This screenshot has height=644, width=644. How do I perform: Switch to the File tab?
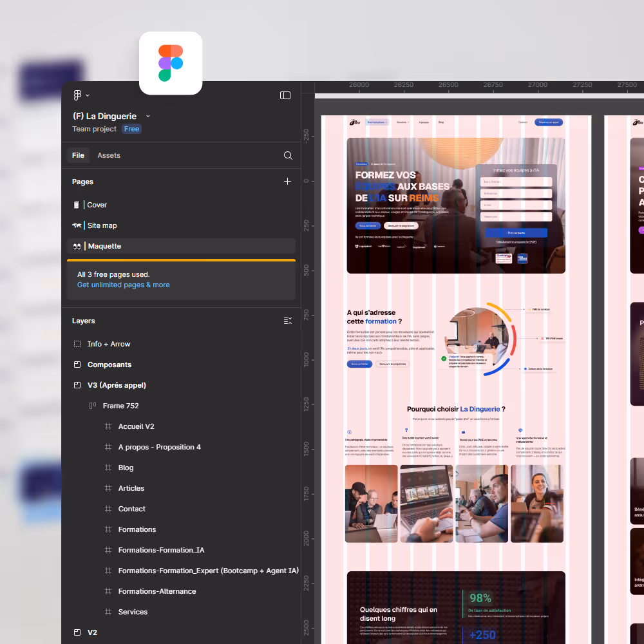tap(78, 155)
